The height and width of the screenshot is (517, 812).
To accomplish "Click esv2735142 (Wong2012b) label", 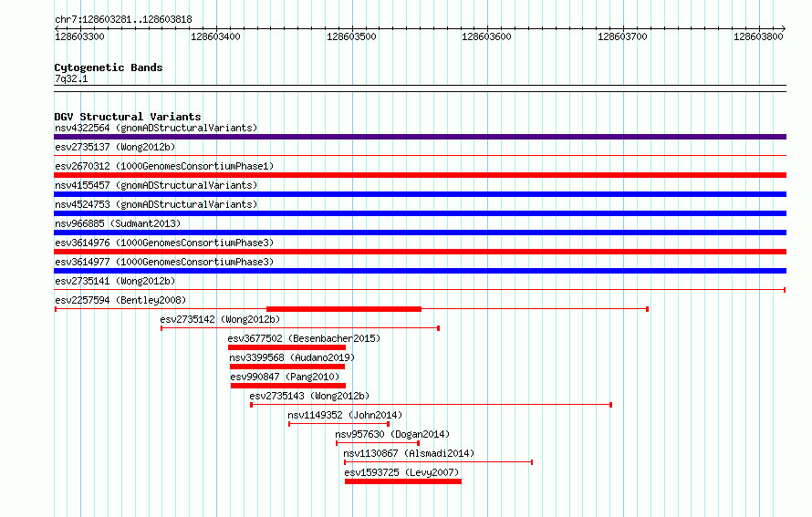I will 220,319.
